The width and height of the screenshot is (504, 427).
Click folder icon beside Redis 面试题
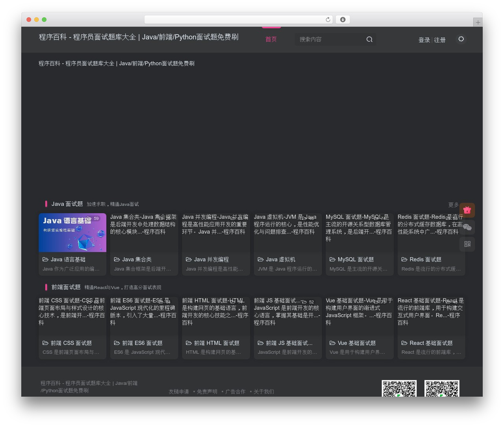click(x=404, y=259)
